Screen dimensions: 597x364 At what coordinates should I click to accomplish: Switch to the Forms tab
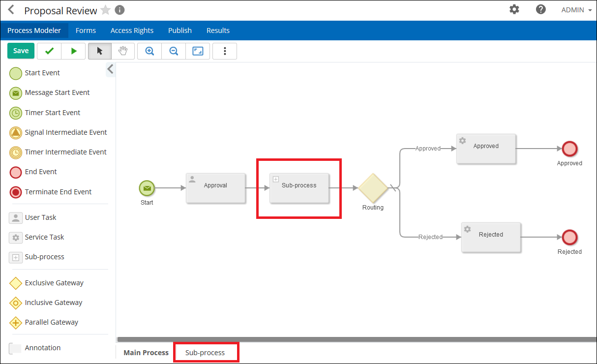point(86,30)
